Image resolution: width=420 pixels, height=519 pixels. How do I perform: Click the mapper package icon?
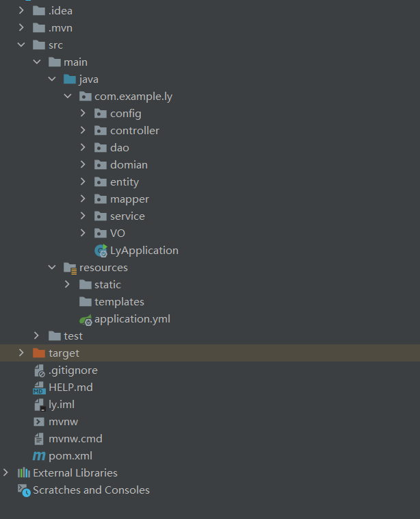101,199
